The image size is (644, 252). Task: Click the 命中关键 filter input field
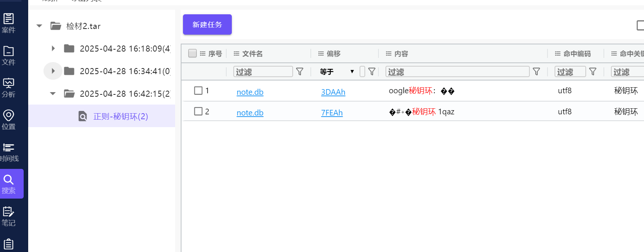tap(627, 71)
